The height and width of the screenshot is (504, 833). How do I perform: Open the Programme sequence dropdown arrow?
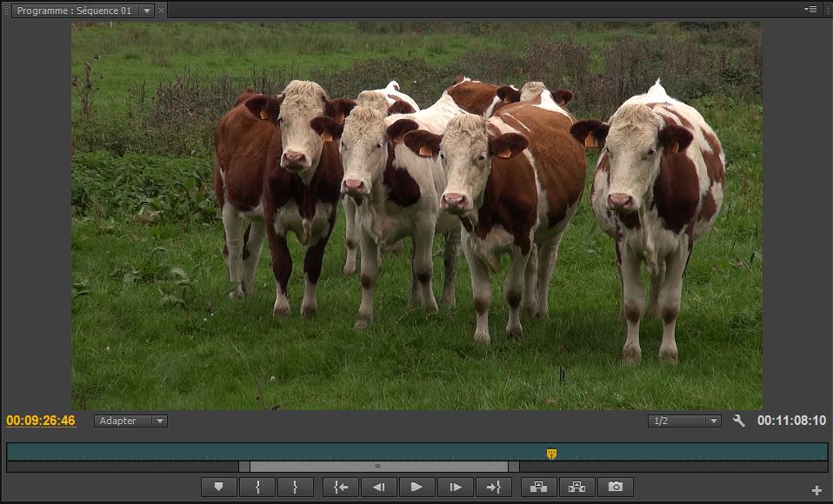click(147, 10)
